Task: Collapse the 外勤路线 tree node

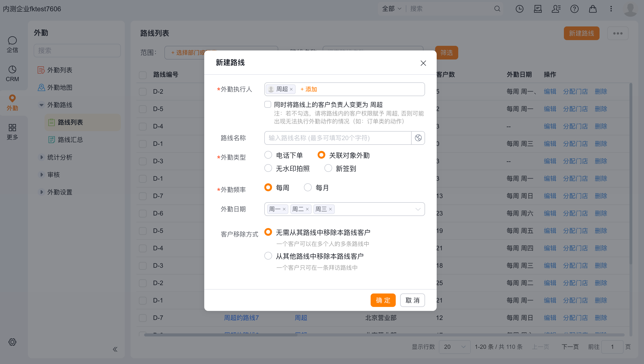Action: point(42,105)
